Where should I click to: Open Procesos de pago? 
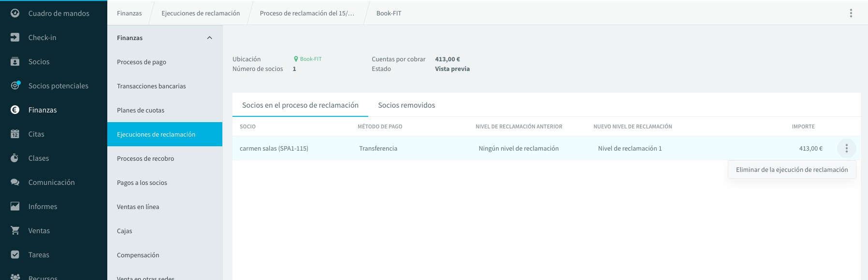(165, 62)
